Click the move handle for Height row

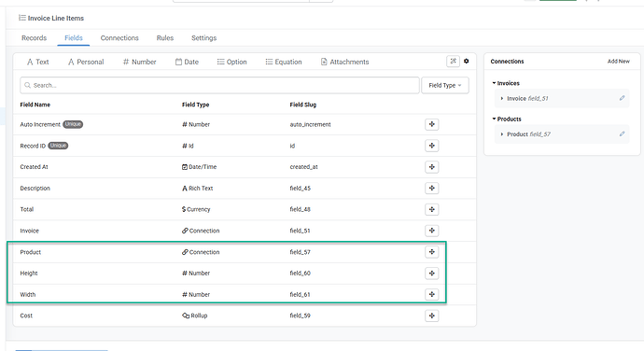[x=431, y=273]
